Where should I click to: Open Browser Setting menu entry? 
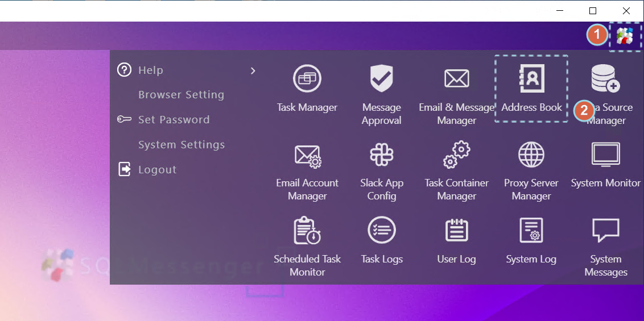[x=181, y=95]
